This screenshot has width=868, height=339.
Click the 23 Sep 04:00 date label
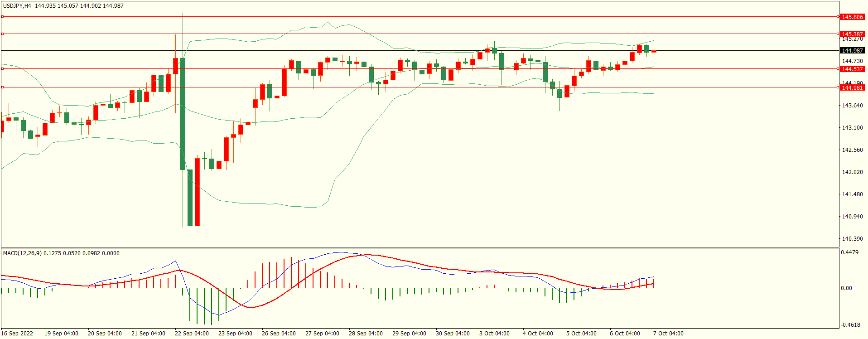click(235, 334)
